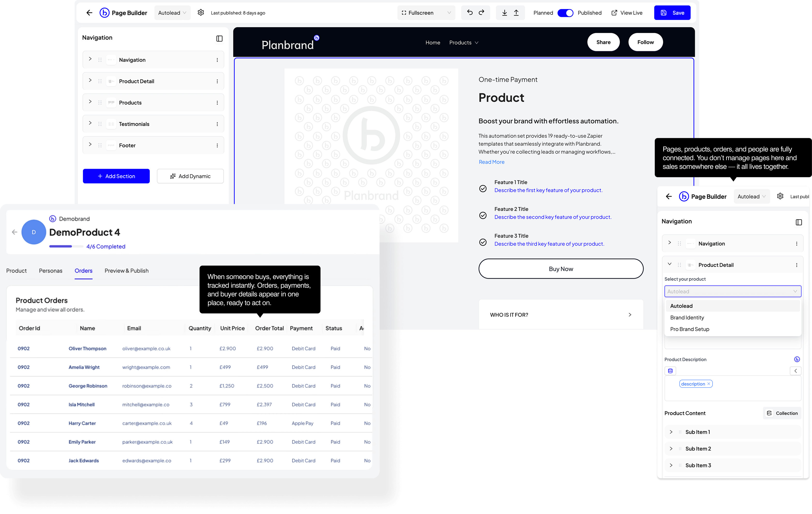Remove the description tag chip
Image resolution: width=812 pixels, height=514 pixels.
709,384
